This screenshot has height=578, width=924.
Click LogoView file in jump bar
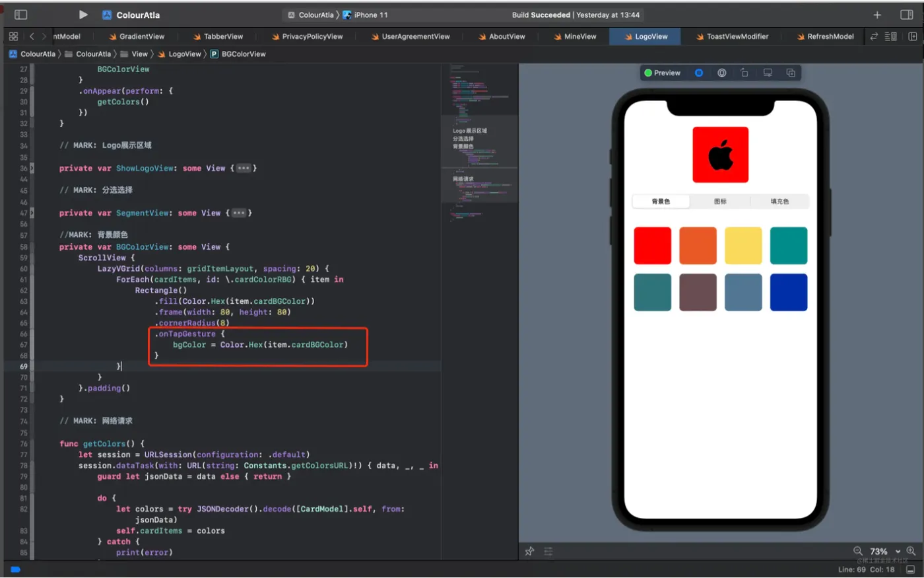[179, 54]
